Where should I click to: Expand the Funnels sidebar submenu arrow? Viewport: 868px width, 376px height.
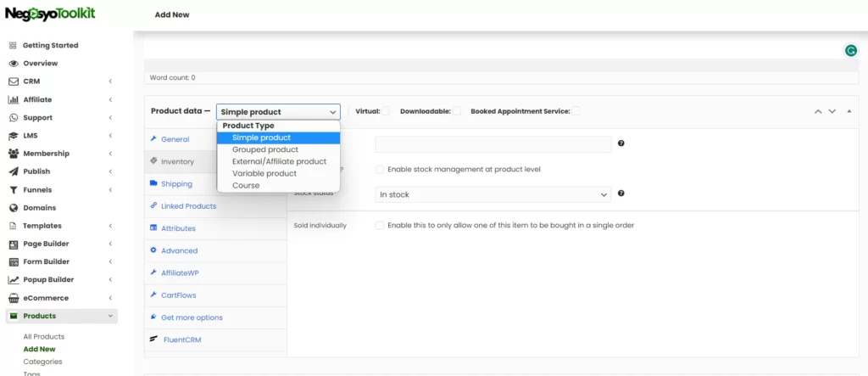(x=110, y=189)
